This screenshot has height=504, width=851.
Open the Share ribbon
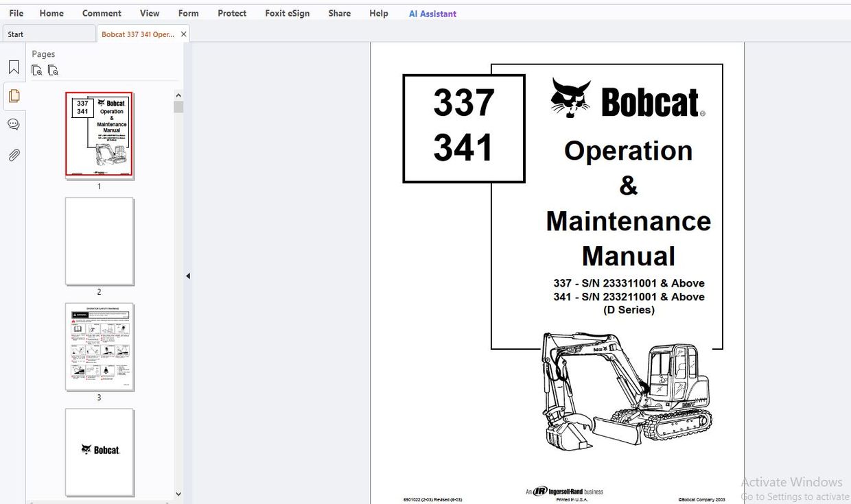[339, 13]
